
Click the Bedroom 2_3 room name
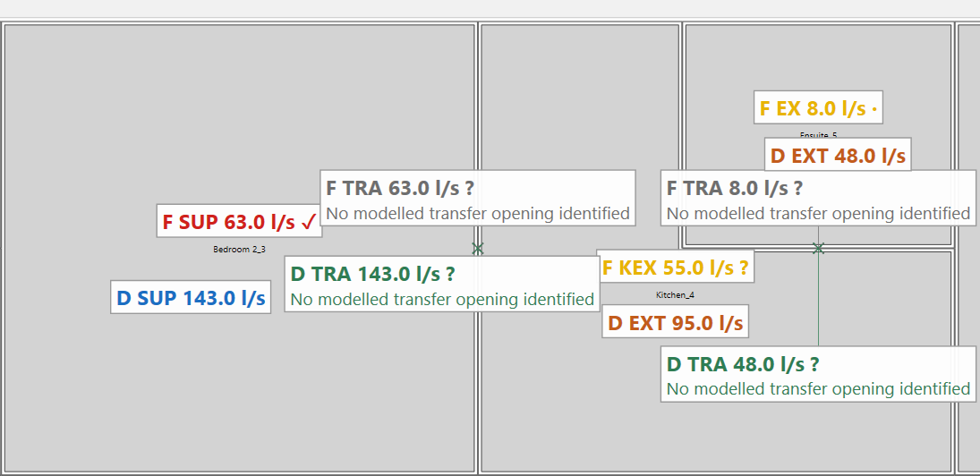pos(239,250)
